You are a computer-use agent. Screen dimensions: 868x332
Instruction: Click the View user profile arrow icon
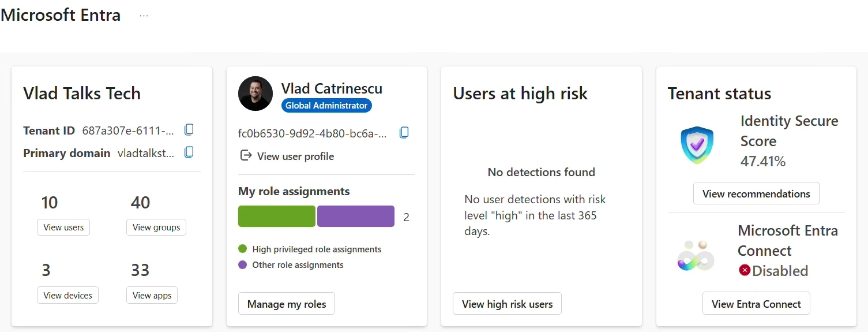tap(246, 156)
